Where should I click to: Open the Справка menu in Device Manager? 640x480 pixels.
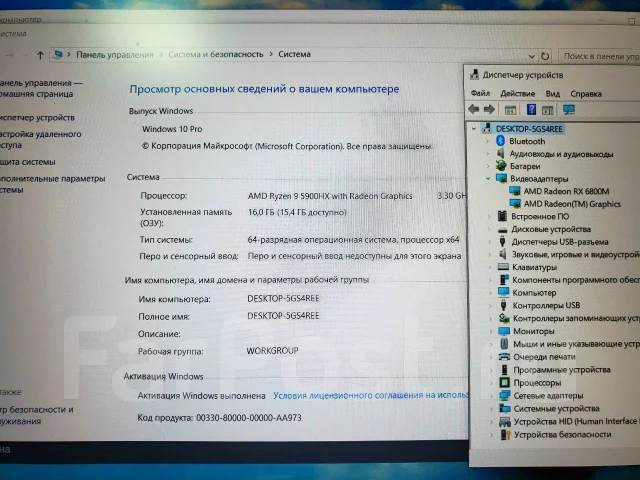586,94
